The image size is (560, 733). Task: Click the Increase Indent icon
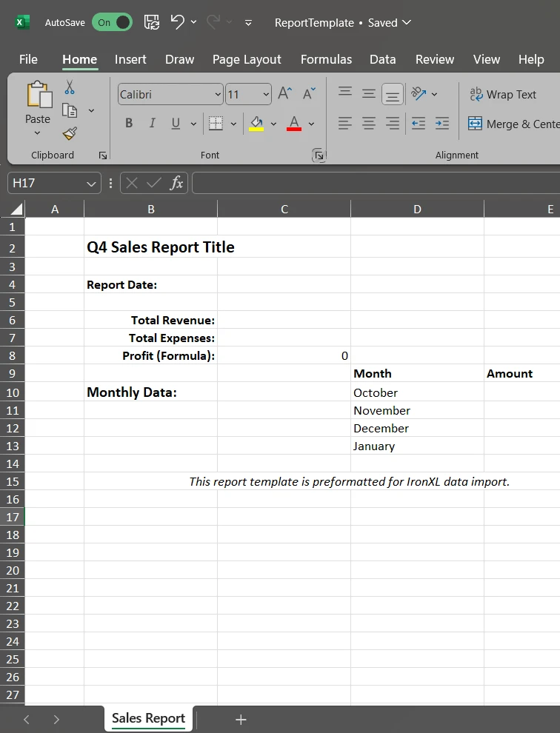click(x=442, y=124)
